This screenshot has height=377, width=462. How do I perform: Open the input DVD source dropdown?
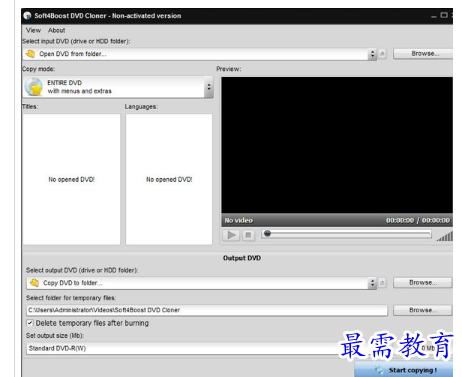point(199,54)
